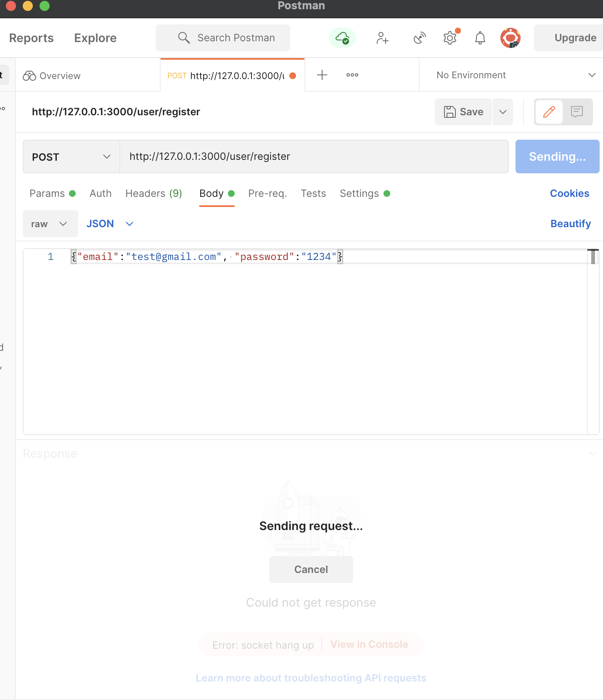The width and height of the screenshot is (603, 700).
Task: Go to Explore in top navigation
Action: tap(95, 38)
